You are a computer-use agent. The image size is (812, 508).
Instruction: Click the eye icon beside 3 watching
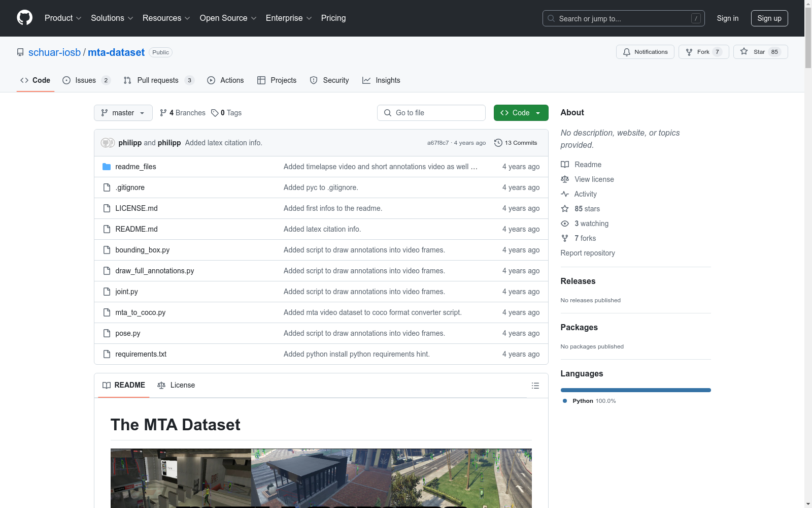point(565,224)
